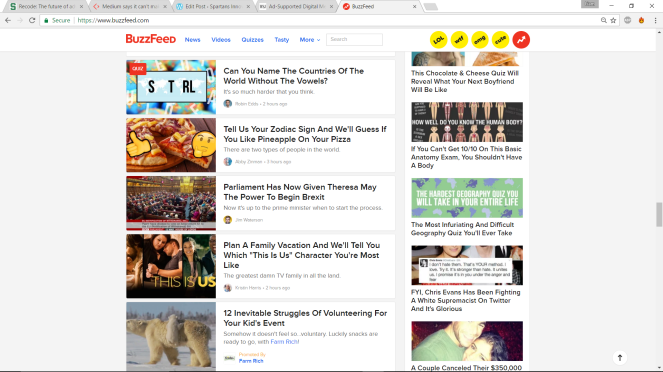Open the red trending arrow badge
The image size is (663, 372).
click(x=521, y=40)
